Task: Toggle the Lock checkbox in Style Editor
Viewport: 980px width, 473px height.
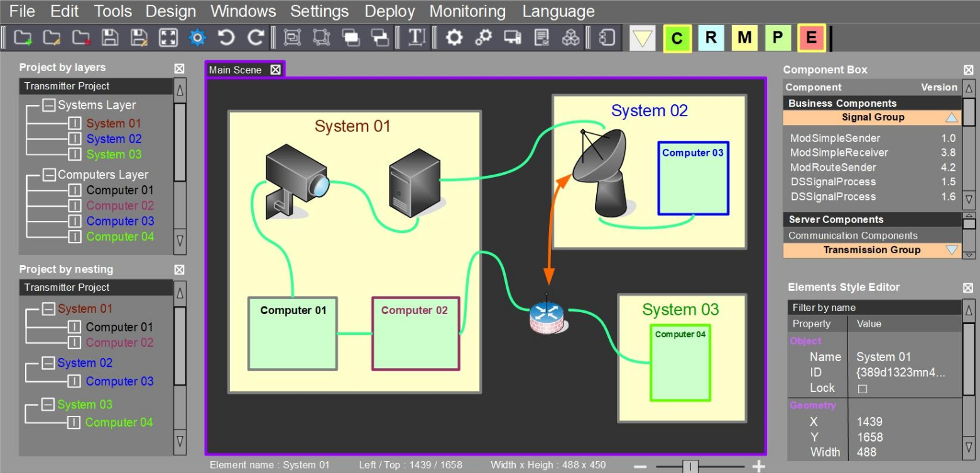Action: 863,389
